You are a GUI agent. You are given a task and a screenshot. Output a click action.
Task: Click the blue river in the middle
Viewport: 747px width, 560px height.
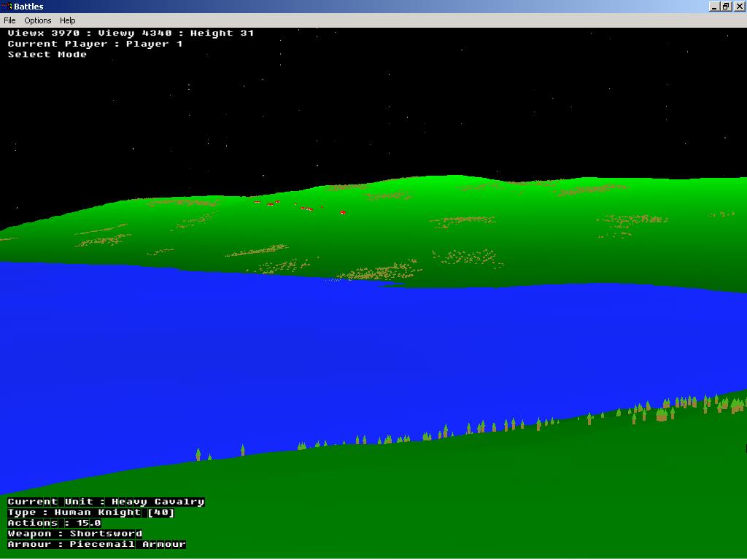click(365, 350)
